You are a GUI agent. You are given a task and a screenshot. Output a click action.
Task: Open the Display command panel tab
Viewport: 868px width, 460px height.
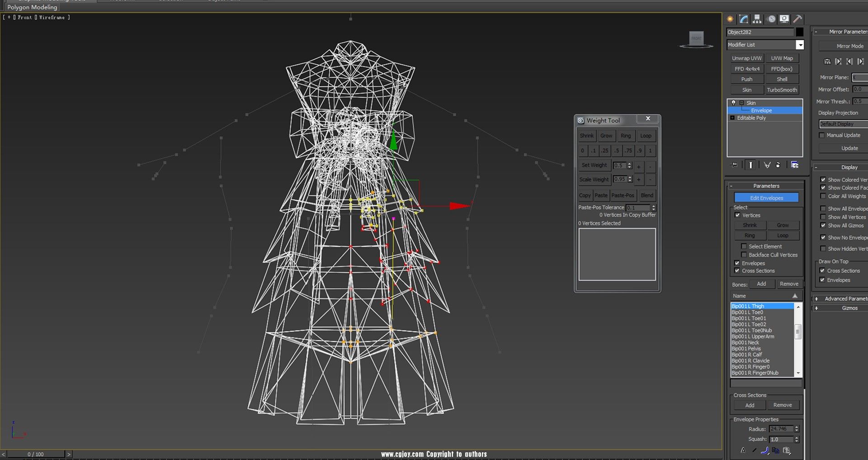784,19
